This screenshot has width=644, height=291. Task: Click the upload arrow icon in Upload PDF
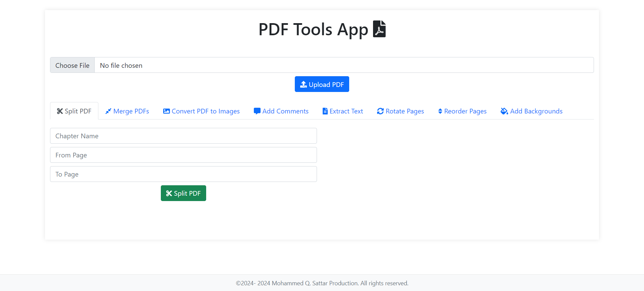pyautogui.click(x=304, y=84)
